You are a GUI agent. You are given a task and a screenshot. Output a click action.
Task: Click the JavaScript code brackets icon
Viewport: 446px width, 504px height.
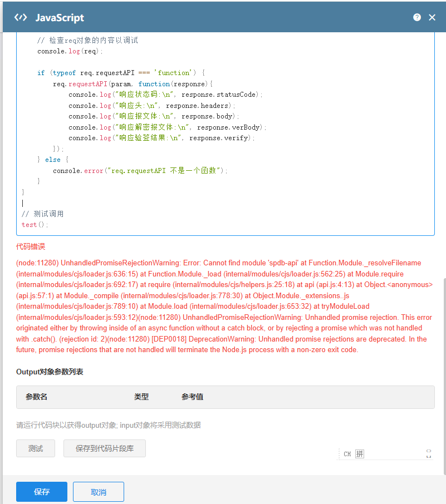click(21, 17)
